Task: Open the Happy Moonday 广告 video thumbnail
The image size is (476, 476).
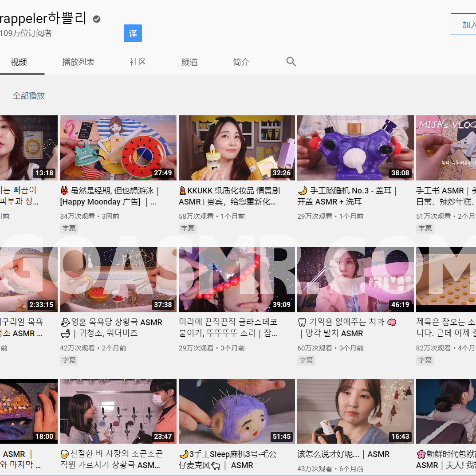Action: tap(118, 148)
